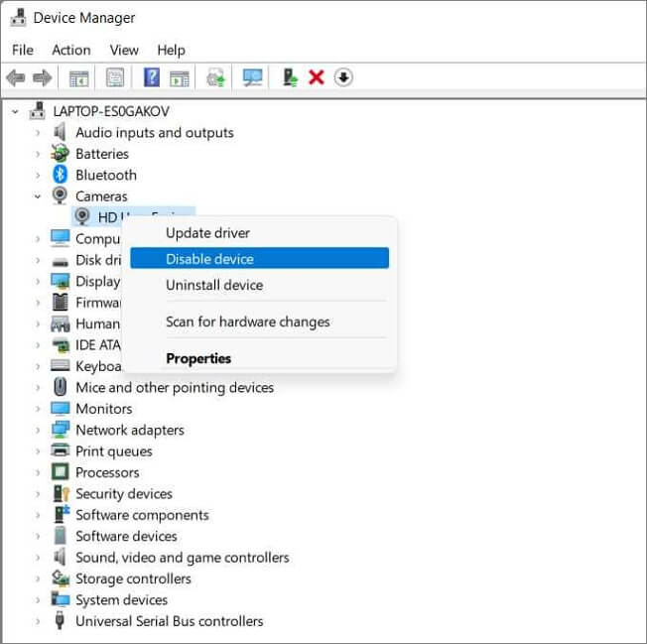The height and width of the screenshot is (644, 647).
Task: Click the Sound, video and game controllers icon
Action: 60,557
